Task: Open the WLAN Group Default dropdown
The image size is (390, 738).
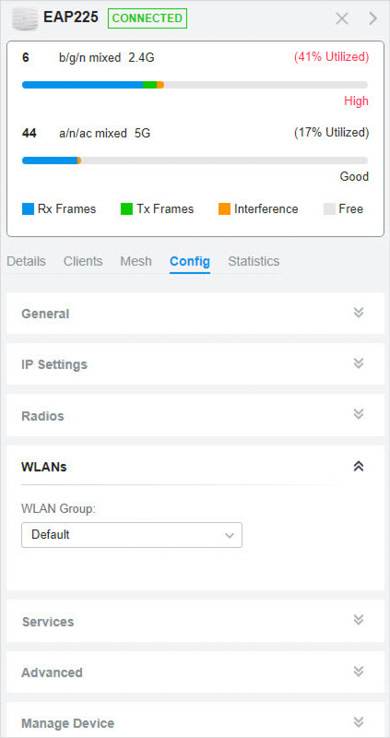Action: point(132,535)
